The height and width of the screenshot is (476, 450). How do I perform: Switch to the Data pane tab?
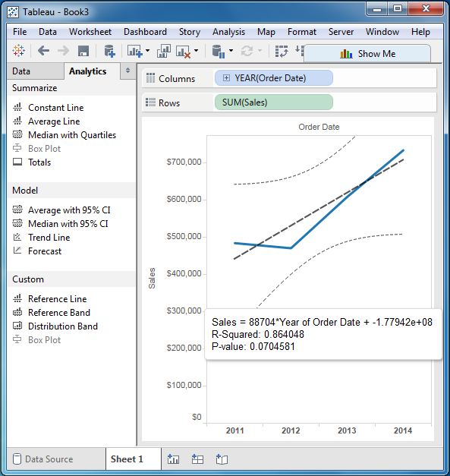click(x=21, y=71)
